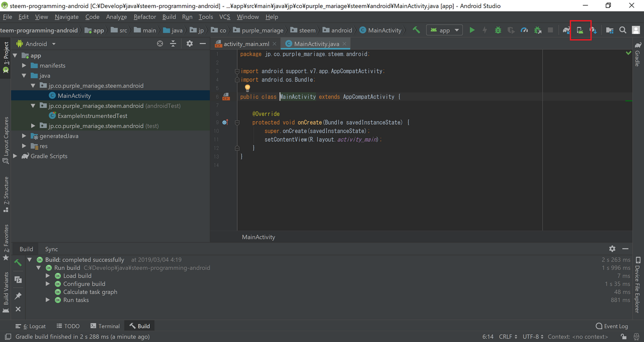
Task: Open the SDK Manager from the toolbar
Action: point(594,30)
